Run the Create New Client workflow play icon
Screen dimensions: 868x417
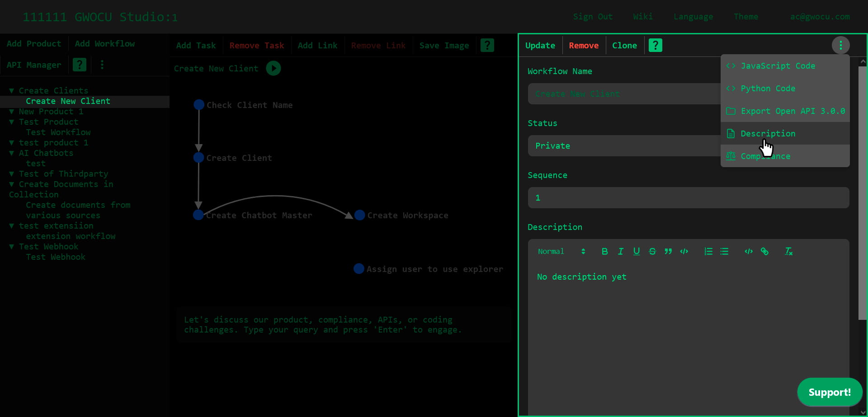coord(273,68)
